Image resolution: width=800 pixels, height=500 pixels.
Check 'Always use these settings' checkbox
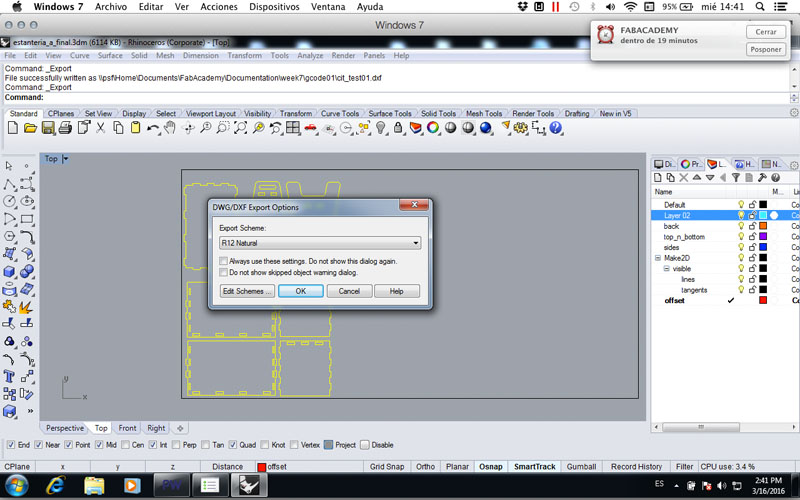click(x=223, y=261)
